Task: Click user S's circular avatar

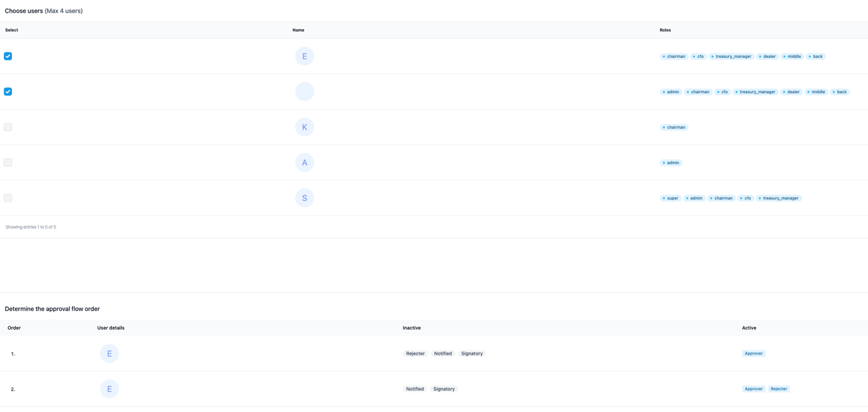Action: click(304, 197)
